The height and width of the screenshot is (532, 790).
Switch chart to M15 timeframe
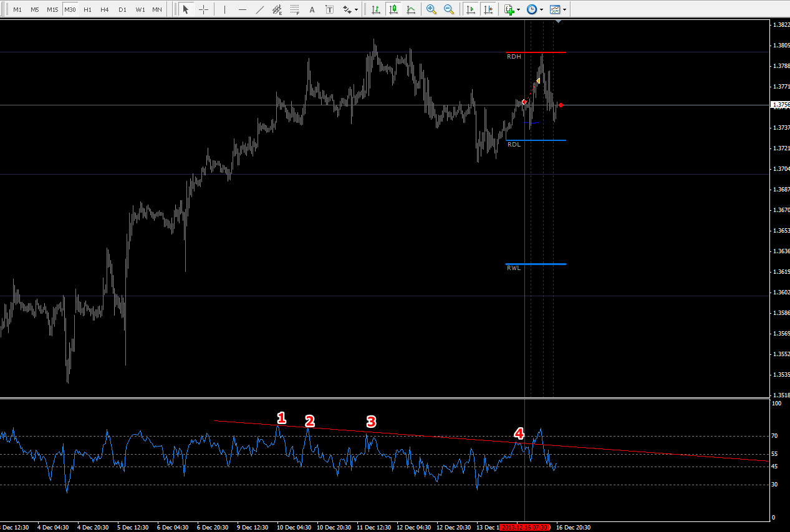pyautogui.click(x=53, y=9)
